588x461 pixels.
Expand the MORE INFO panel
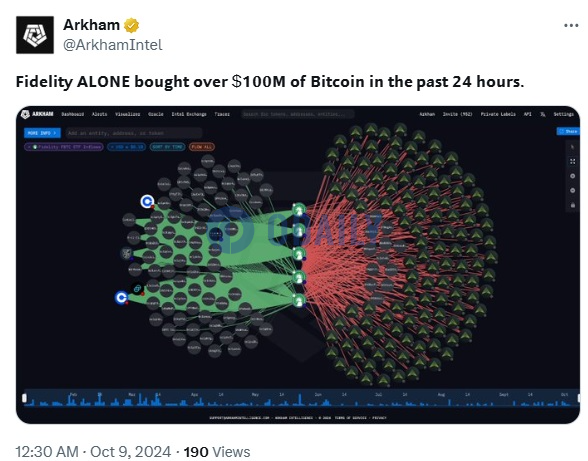(42, 133)
